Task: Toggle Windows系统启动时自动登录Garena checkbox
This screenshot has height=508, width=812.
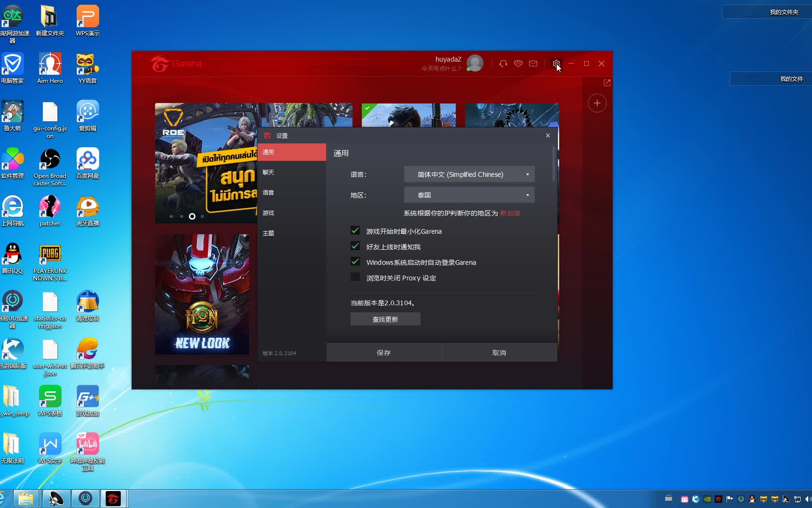Action: tap(355, 262)
